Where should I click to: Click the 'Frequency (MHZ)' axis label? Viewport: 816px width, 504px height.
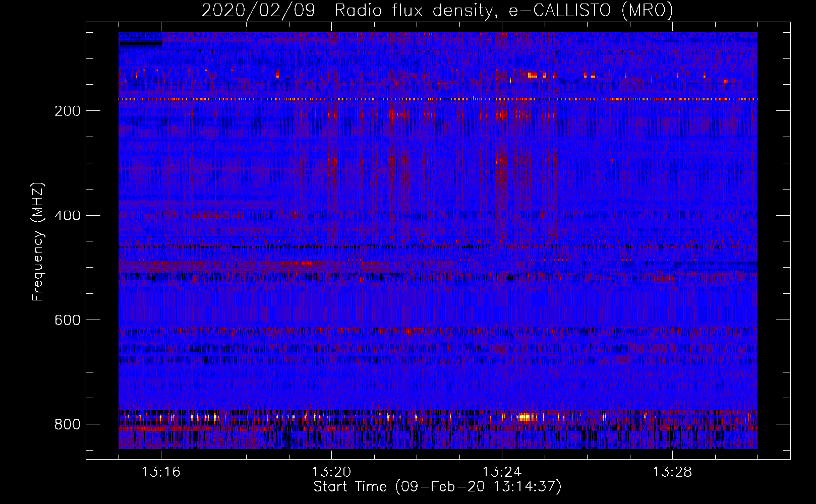click(x=37, y=242)
